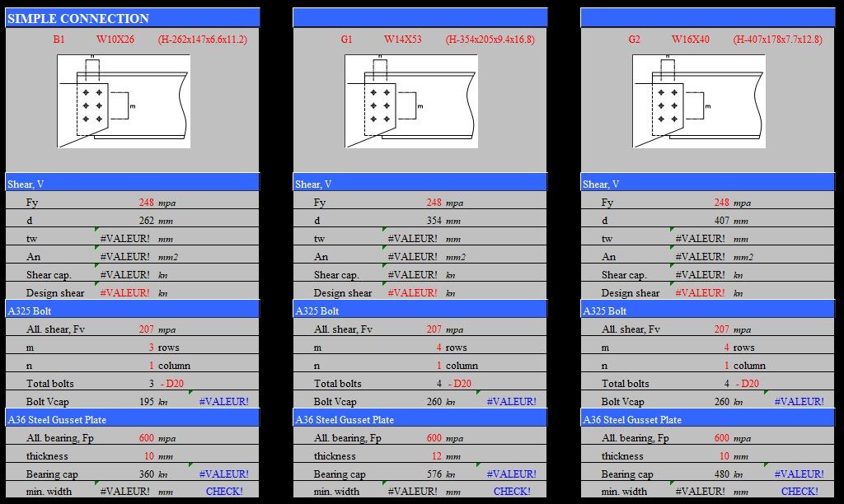The height and width of the screenshot is (504, 844).
Task: Select Bolt Vcap 260 in G1 panel
Action: pyautogui.click(x=434, y=402)
